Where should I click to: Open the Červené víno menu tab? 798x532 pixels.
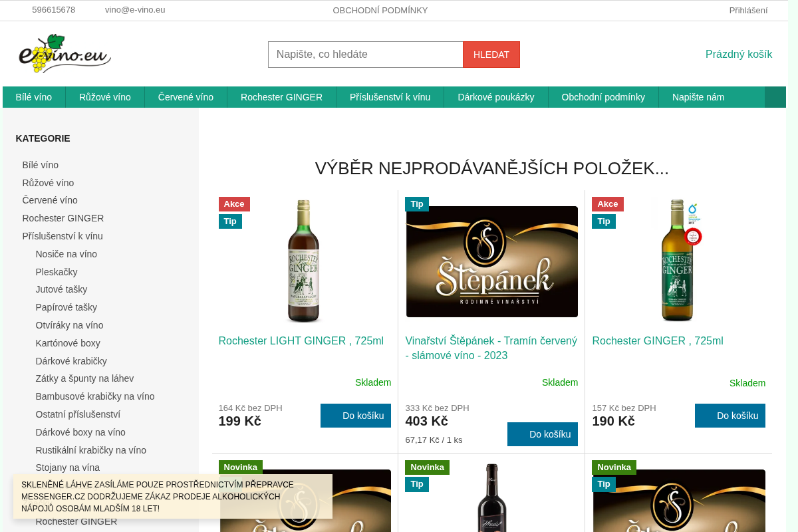pyautogui.click(x=186, y=97)
